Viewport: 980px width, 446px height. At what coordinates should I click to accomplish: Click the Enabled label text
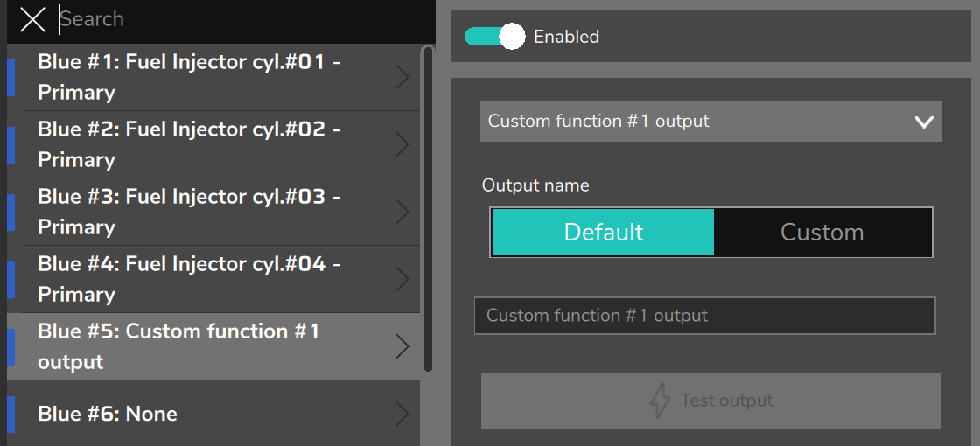[566, 37]
